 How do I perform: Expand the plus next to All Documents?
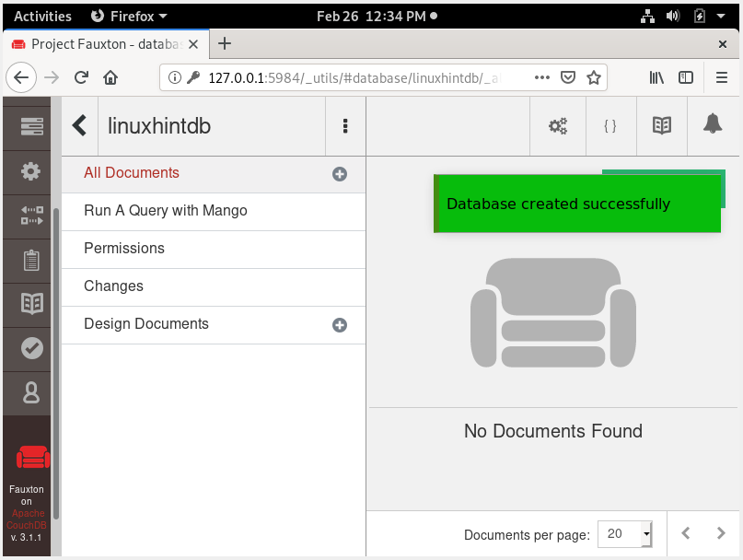tap(340, 174)
